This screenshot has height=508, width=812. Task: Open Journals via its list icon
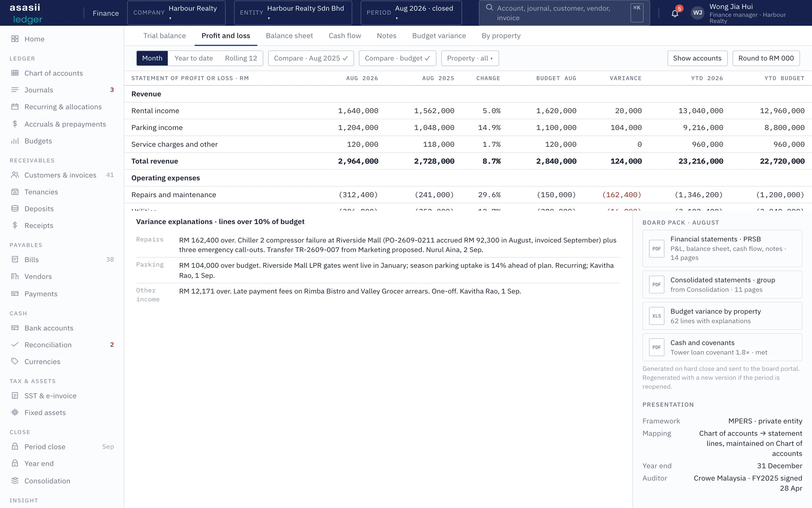[15, 90]
